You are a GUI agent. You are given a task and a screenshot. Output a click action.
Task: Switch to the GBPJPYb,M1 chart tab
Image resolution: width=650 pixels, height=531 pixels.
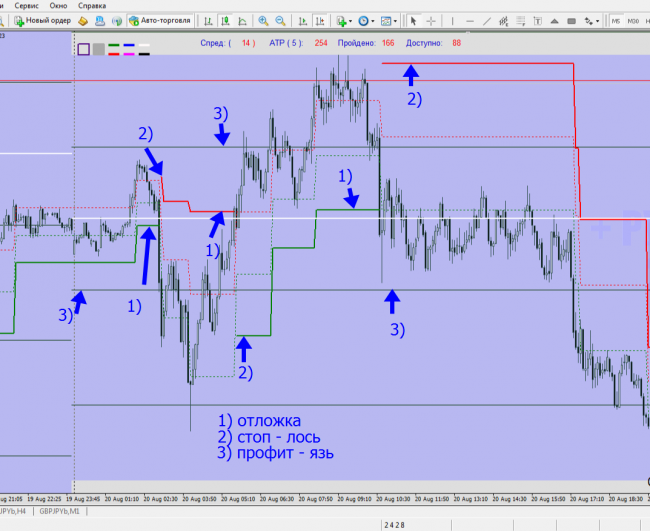click(x=59, y=511)
